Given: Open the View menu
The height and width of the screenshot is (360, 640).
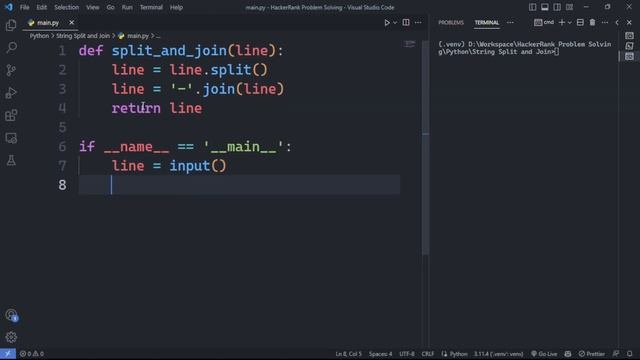Looking at the screenshot, I should (x=92, y=7).
